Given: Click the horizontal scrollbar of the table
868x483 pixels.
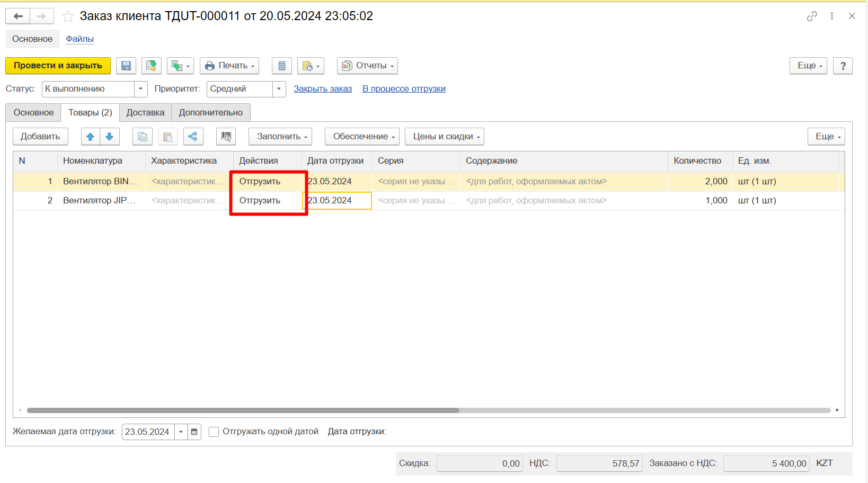Looking at the screenshot, I should (x=243, y=410).
